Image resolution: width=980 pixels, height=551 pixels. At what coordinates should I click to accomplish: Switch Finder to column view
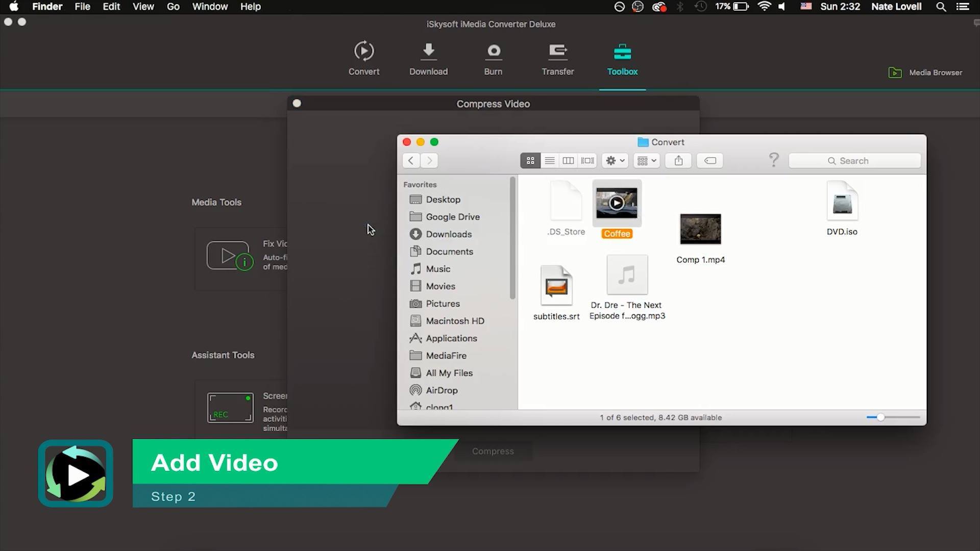coord(568,161)
